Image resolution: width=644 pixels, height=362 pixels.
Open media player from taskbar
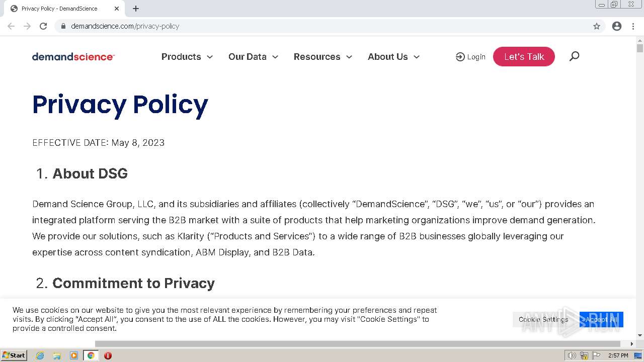pos(74,355)
